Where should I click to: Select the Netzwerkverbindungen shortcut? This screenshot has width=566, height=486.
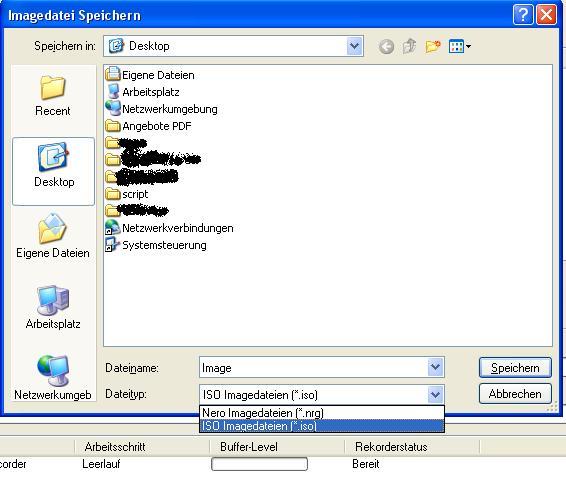coord(169,228)
